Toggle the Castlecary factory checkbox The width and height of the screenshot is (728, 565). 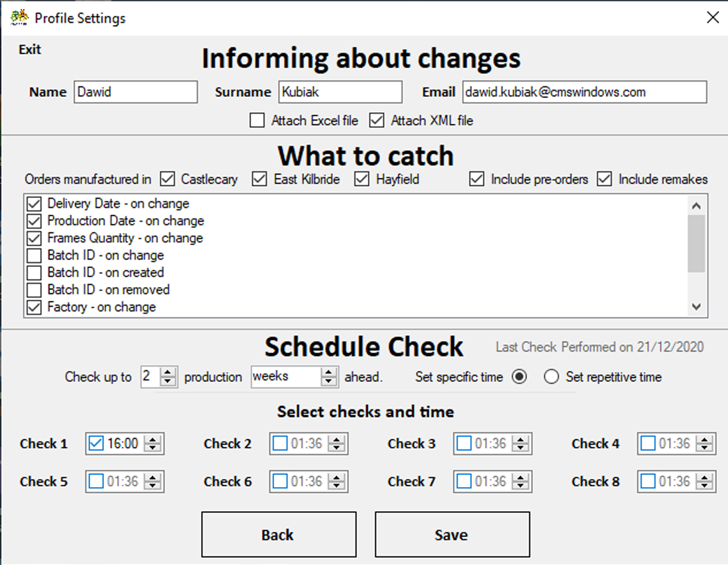[168, 179]
